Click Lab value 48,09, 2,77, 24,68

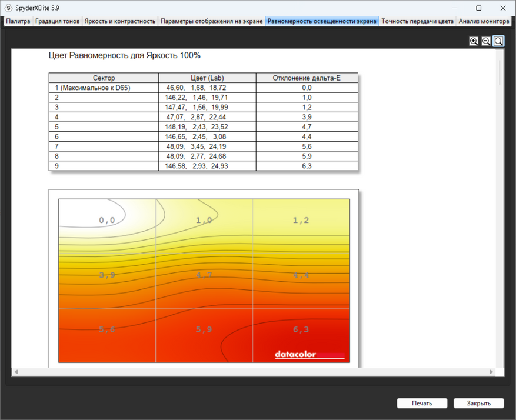click(196, 156)
